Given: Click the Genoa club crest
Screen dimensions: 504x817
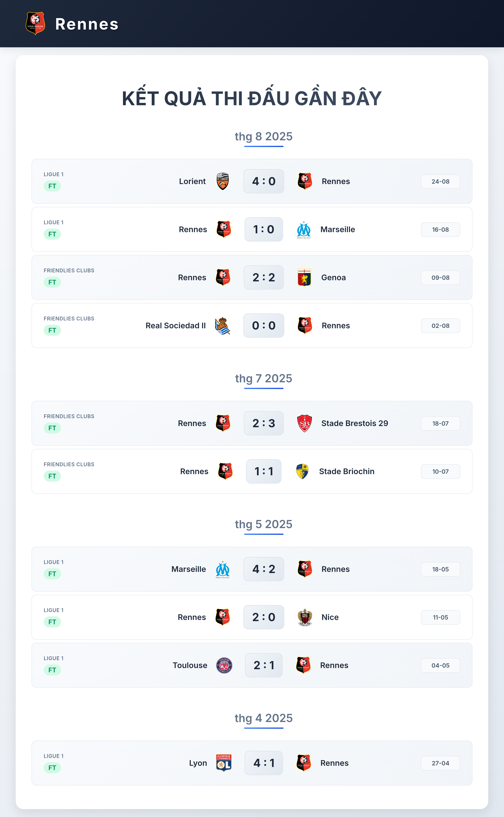Looking at the screenshot, I should [304, 278].
